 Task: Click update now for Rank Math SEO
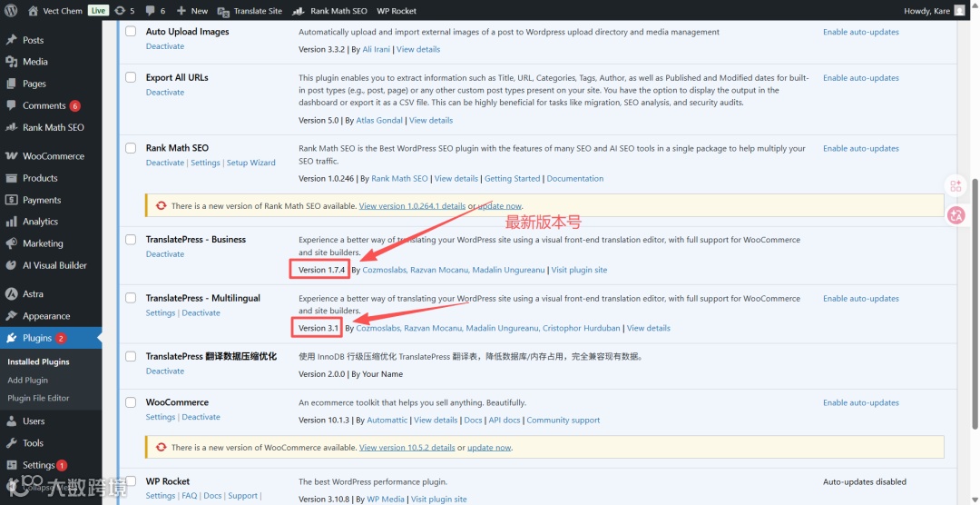(499, 206)
